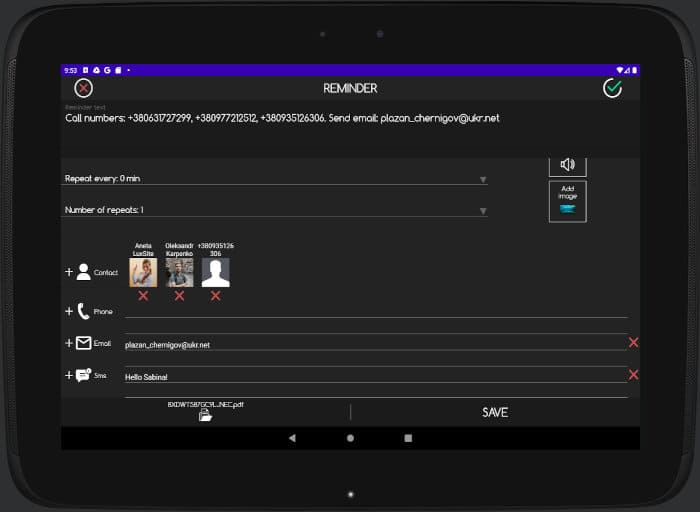Screen dimensions: 700x512
Task: Click the Contact label text
Action: [x=106, y=272]
